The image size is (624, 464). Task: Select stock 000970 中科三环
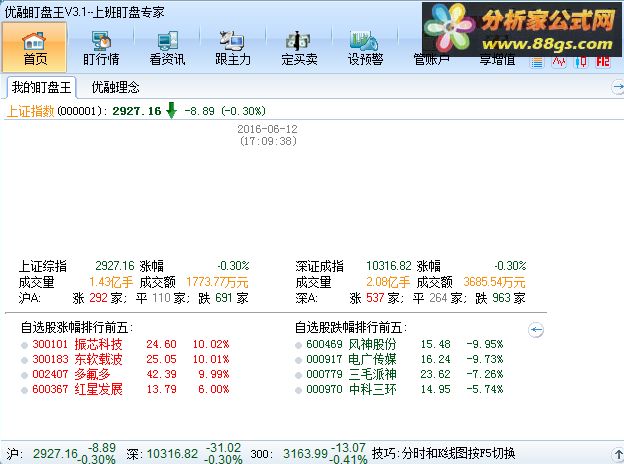pos(351,389)
